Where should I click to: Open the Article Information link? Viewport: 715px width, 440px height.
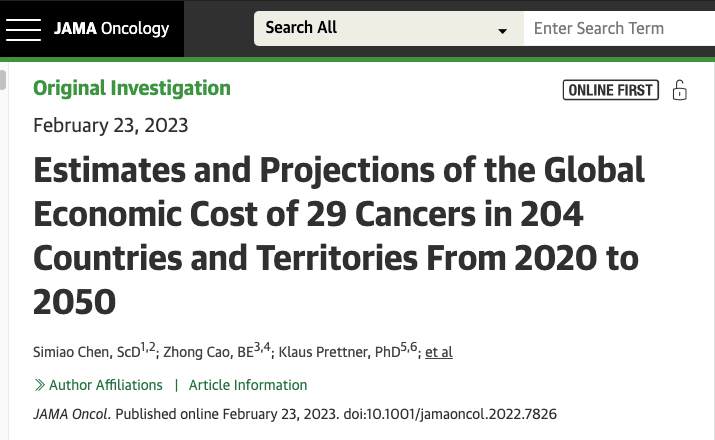tap(248, 385)
